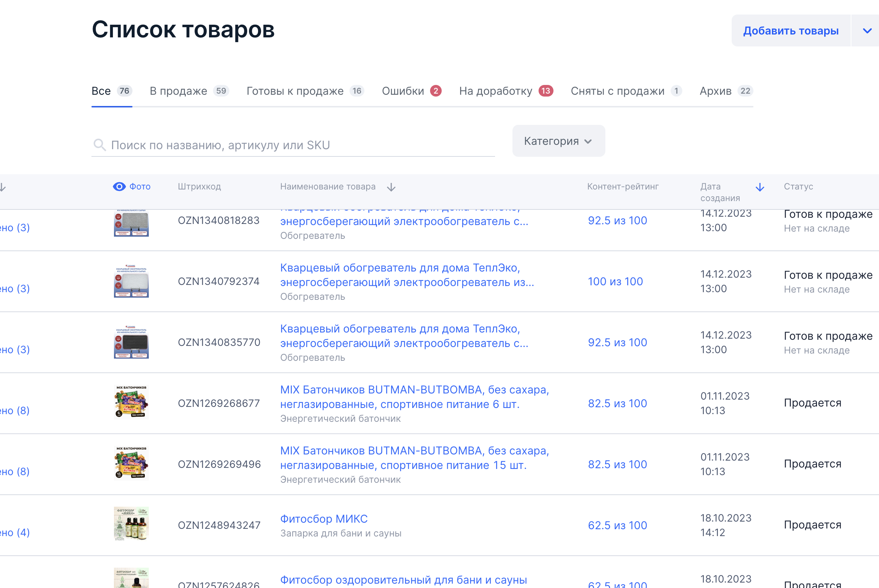Viewport: 879px width, 588px height.
Task: Click the (3) link in row OZN1340792374
Action: coord(15,289)
